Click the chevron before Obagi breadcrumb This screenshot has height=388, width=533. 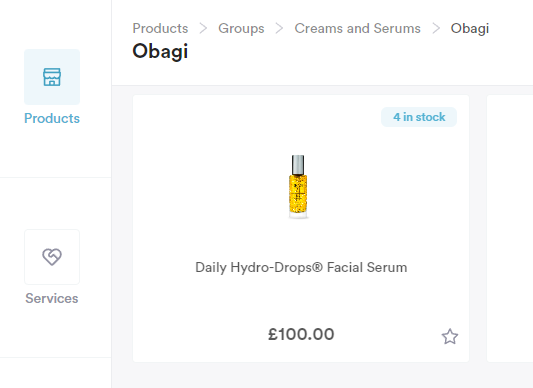[x=436, y=29]
